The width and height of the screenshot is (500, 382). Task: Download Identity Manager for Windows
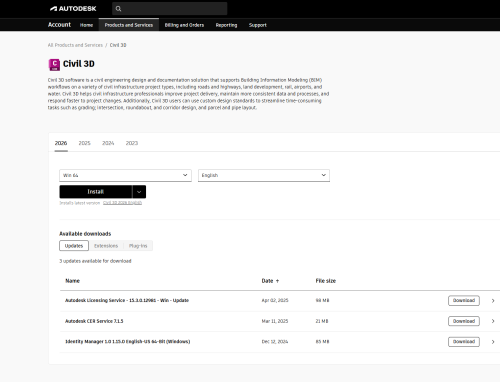coord(464,342)
